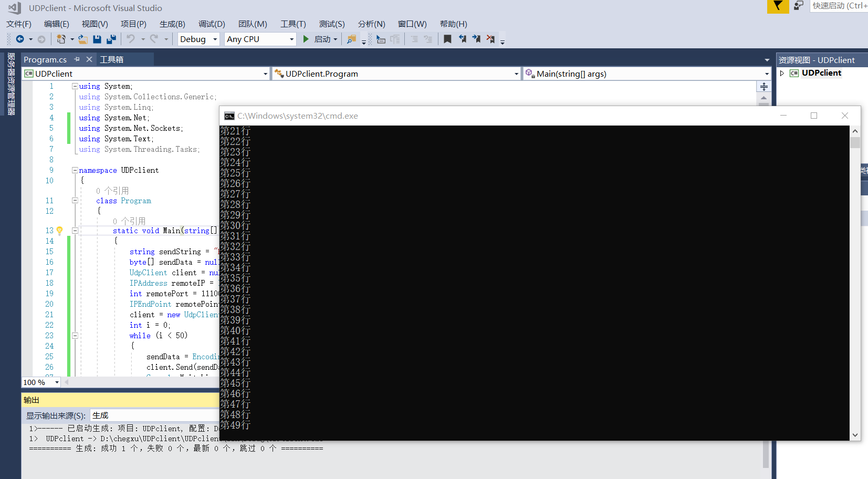Select UDPclient item in Resource View
The image size is (868, 479).
click(x=821, y=73)
